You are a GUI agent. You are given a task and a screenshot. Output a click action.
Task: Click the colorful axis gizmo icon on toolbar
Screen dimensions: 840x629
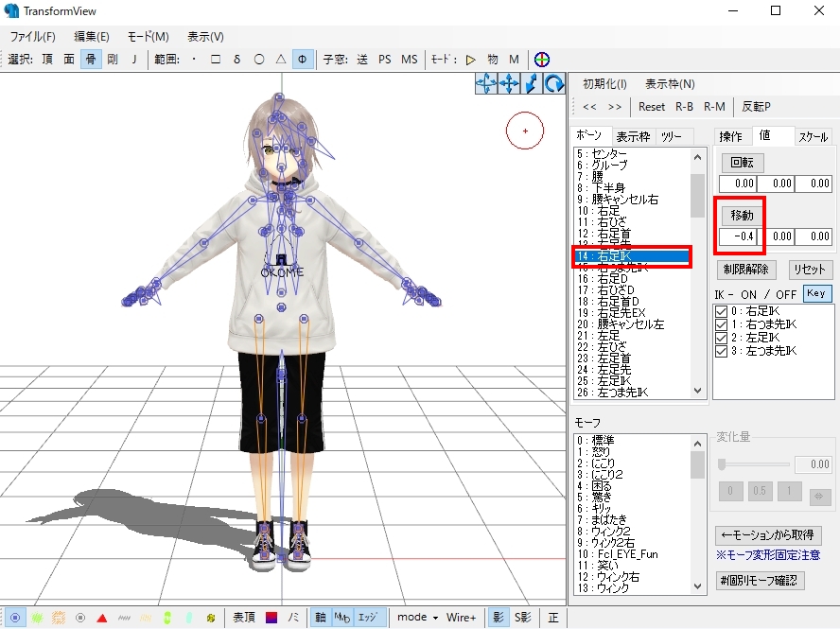coord(542,59)
